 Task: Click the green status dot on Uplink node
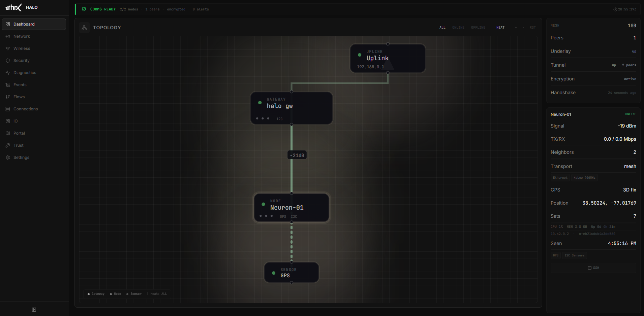360,55
